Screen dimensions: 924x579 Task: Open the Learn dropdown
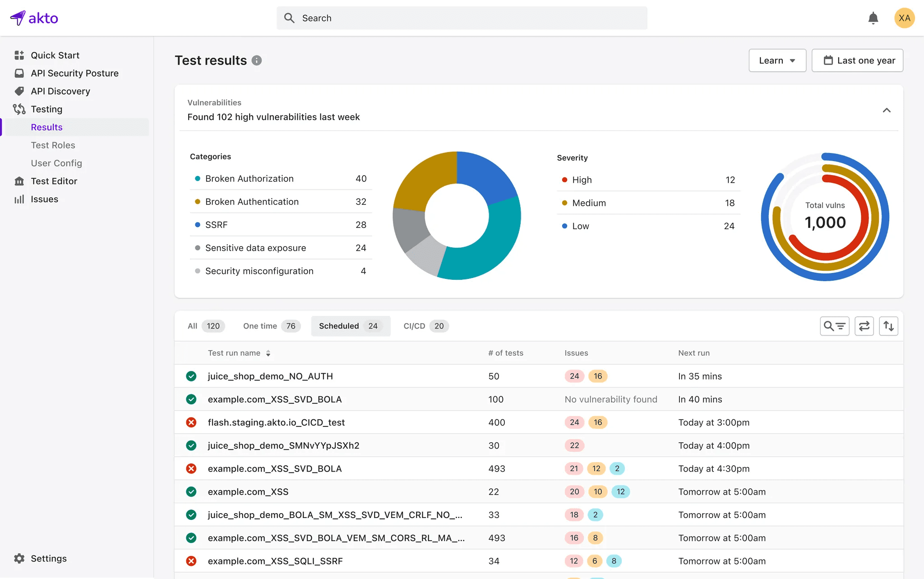tap(777, 60)
